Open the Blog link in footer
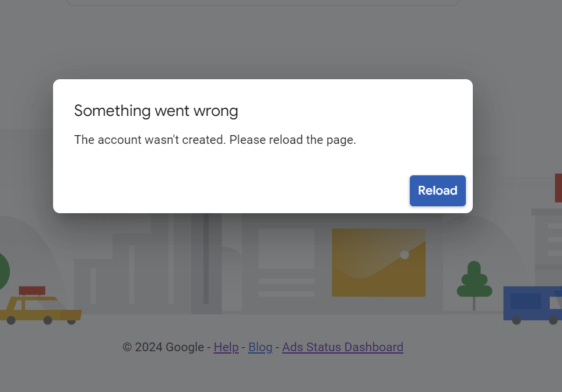 pyautogui.click(x=260, y=347)
